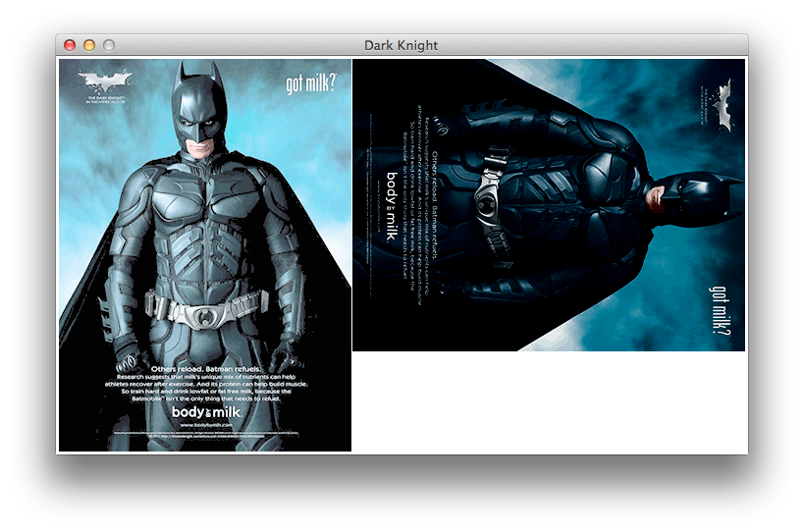Click the disabled zoom button in title bar
Screen dimensions: 804x532
(109, 45)
